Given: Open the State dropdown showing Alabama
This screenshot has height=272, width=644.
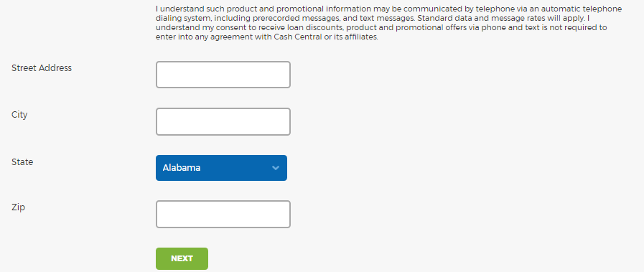Looking at the screenshot, I should coord(221,168).
